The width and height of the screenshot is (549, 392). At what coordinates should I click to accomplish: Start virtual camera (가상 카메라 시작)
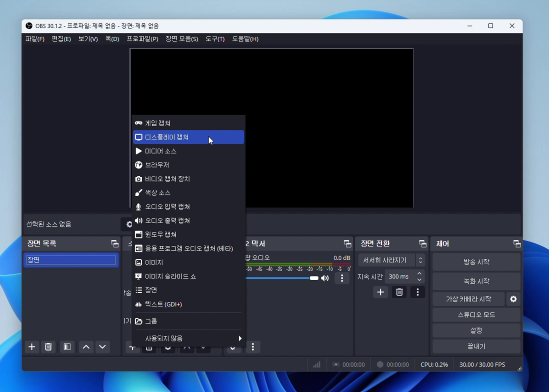coord(469,299)
